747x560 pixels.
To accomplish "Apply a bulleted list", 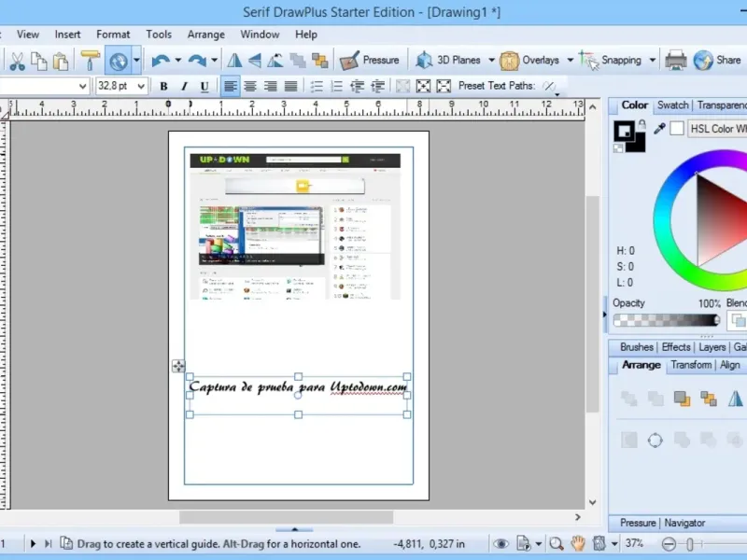I will point(317,86).
